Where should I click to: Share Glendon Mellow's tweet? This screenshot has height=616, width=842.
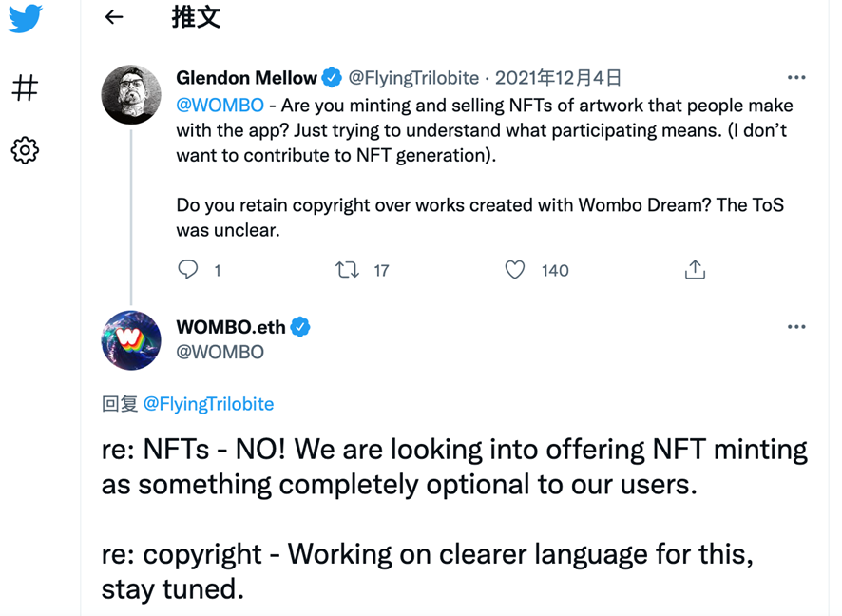tap(695, 270)
